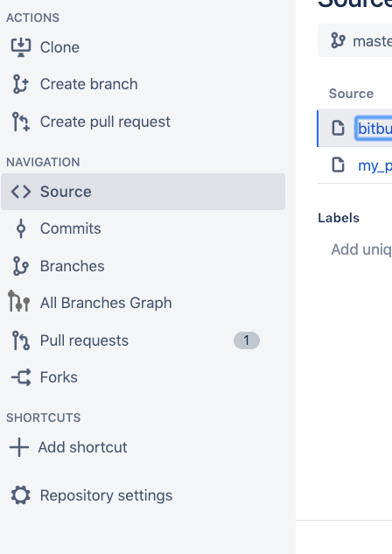Click the Add unique labels input field

tap(360, 249)
